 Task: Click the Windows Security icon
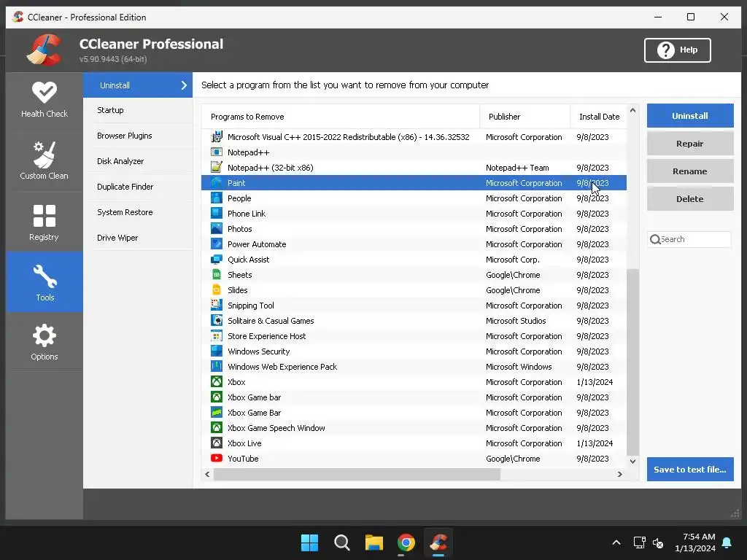pyautogui.click(x=216, y=351)
